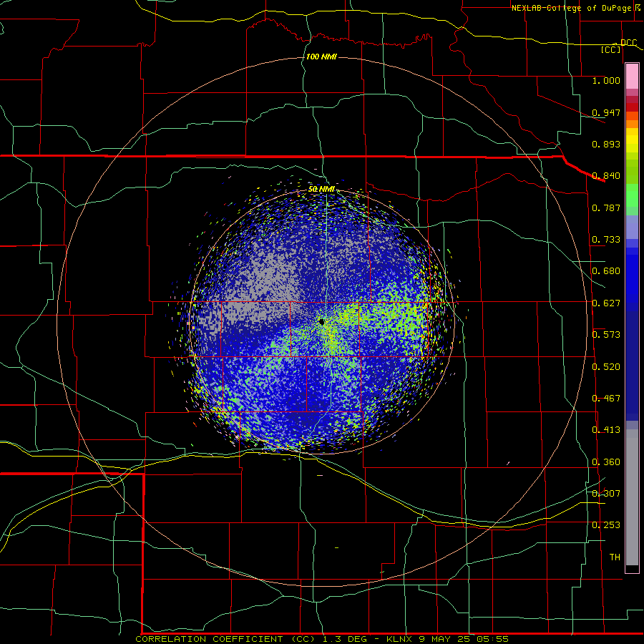The image size is (644, 644).
Task: Click the DCC label near top right
Action: pos(628,43)
